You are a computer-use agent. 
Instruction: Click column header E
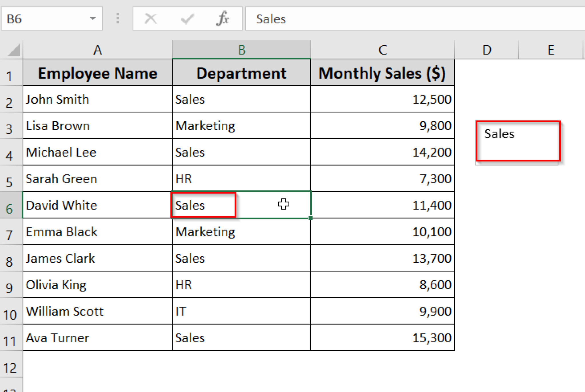(551, 50)
